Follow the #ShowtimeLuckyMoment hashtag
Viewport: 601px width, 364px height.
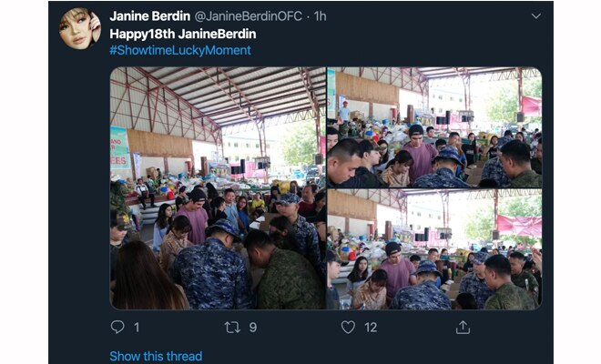click(x=180, y=50)
